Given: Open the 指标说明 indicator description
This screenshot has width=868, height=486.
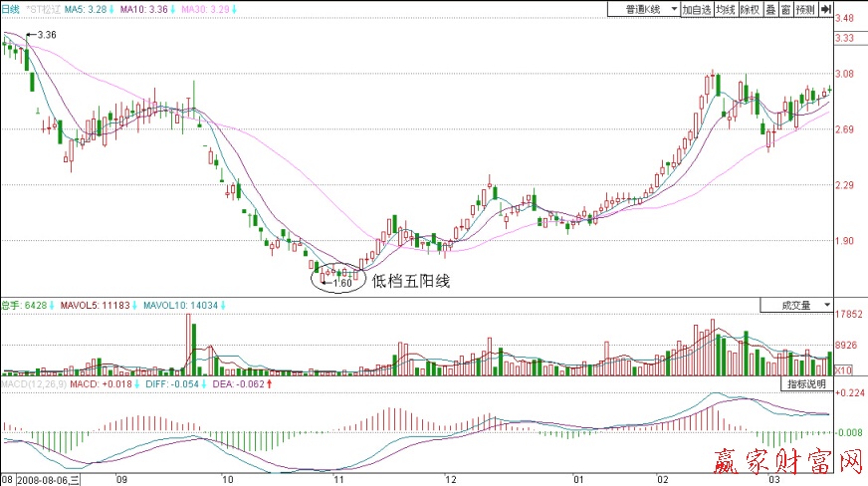Looking at the screenshot, I should (804, 383).
